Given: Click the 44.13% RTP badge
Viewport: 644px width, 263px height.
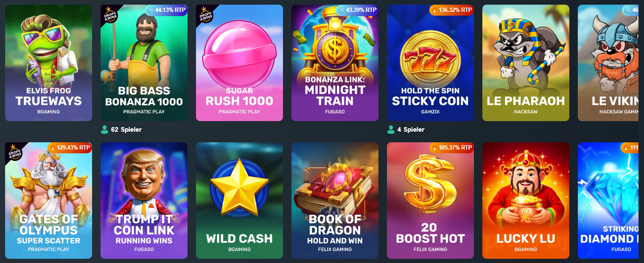Looking at the screenshot, I should (166, 10).
